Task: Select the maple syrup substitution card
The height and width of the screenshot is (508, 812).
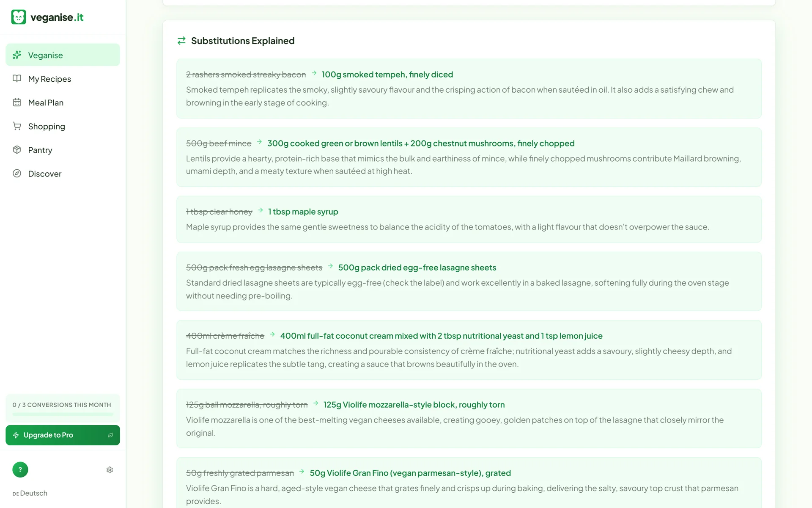Action: [469, 219]
